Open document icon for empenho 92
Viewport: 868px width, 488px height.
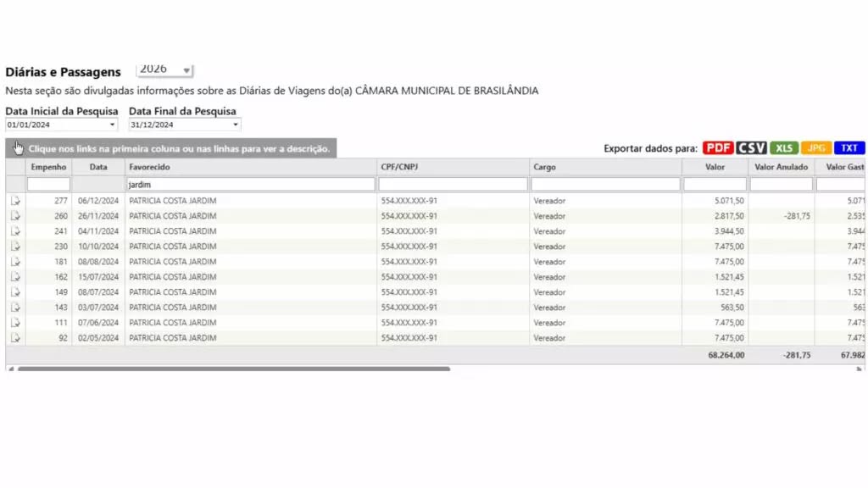pyautogui.click(x=15, y=338)
